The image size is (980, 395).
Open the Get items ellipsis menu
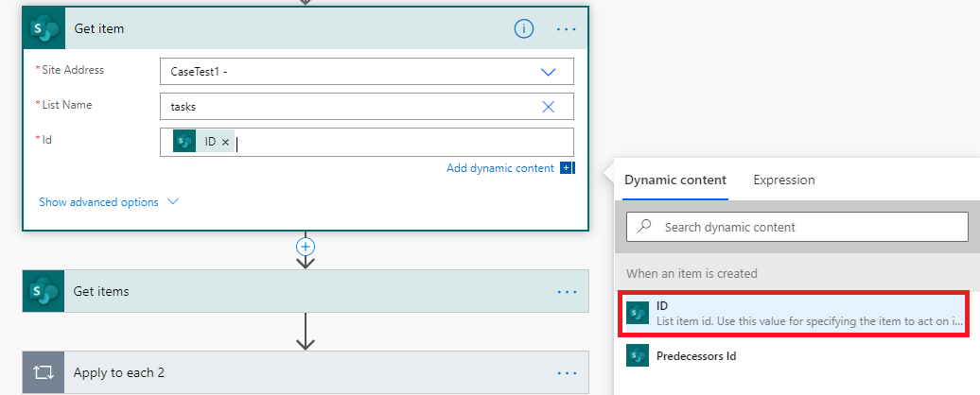point(567,291)
